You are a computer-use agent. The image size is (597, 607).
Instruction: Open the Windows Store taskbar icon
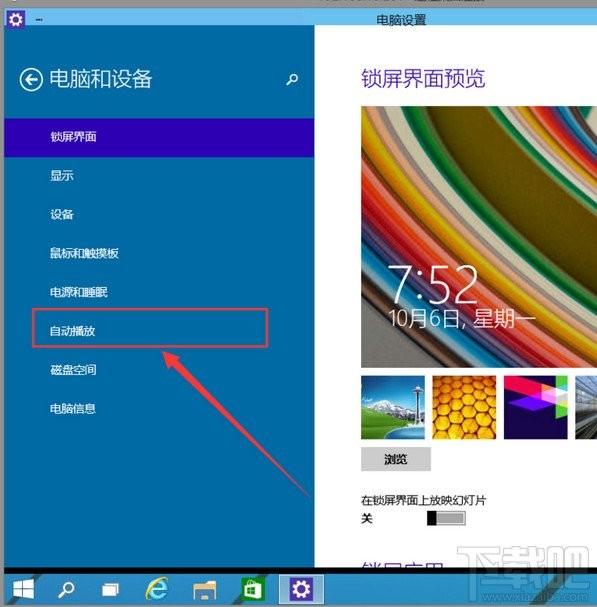pyautogui.click(x=252, y=589)
